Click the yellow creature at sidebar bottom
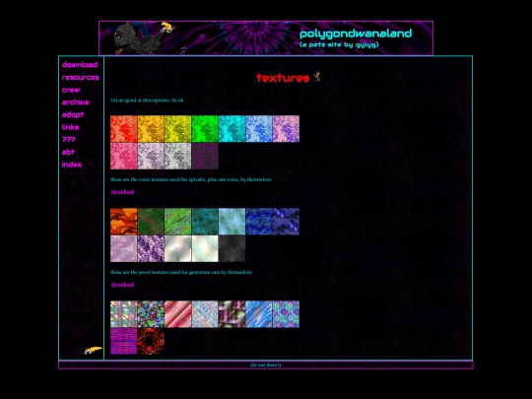 point(93,350)
